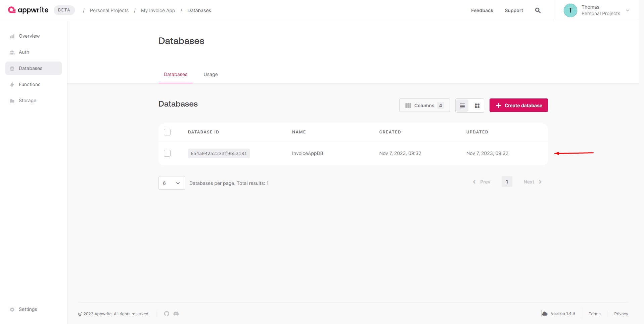Go to Personal Projects breadcrumb
Viewport: 644px width, 324px height.
109,10
